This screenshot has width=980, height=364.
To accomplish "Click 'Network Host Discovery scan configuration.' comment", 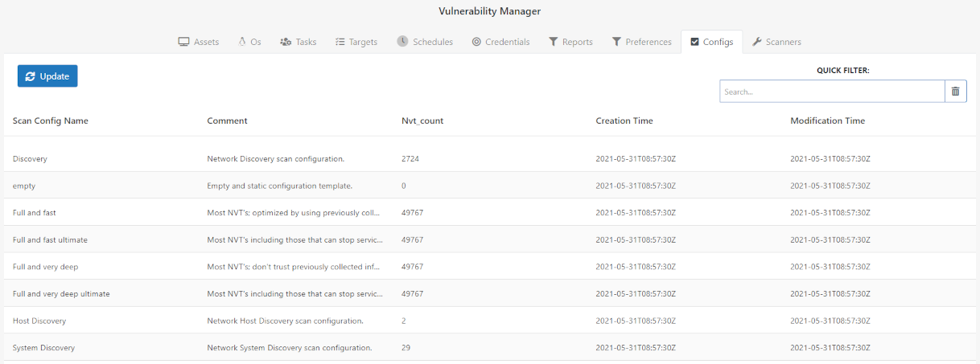I will (286, 321).
